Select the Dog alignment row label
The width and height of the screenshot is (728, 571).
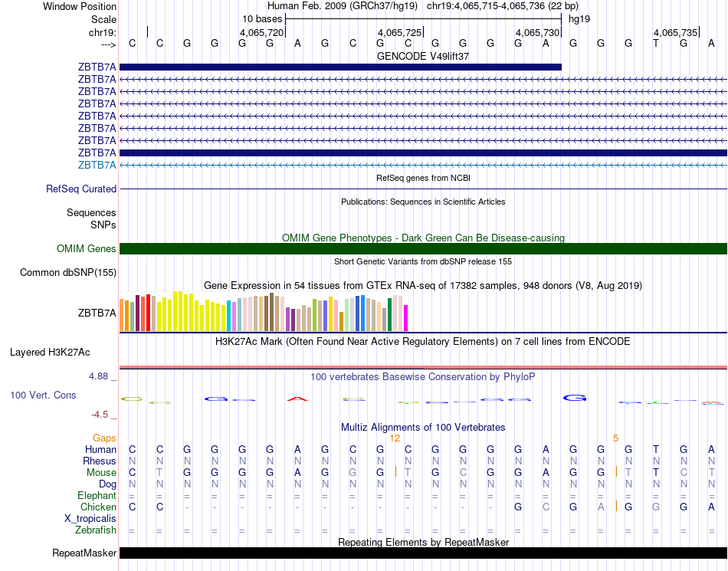[107, 484]
